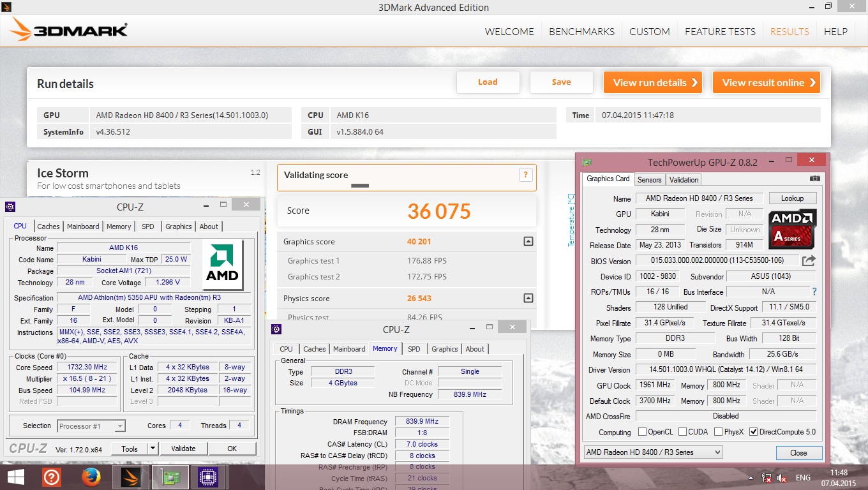Open the About tab in the CPU-Z CPU window
Screen dimensions: 868x490
click(x=209, y=226)
